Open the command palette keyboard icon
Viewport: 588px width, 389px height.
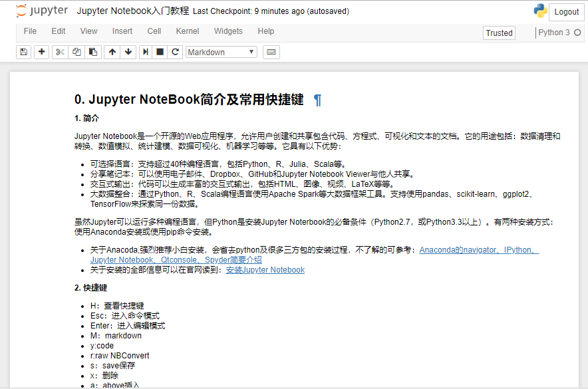point(271,52)
